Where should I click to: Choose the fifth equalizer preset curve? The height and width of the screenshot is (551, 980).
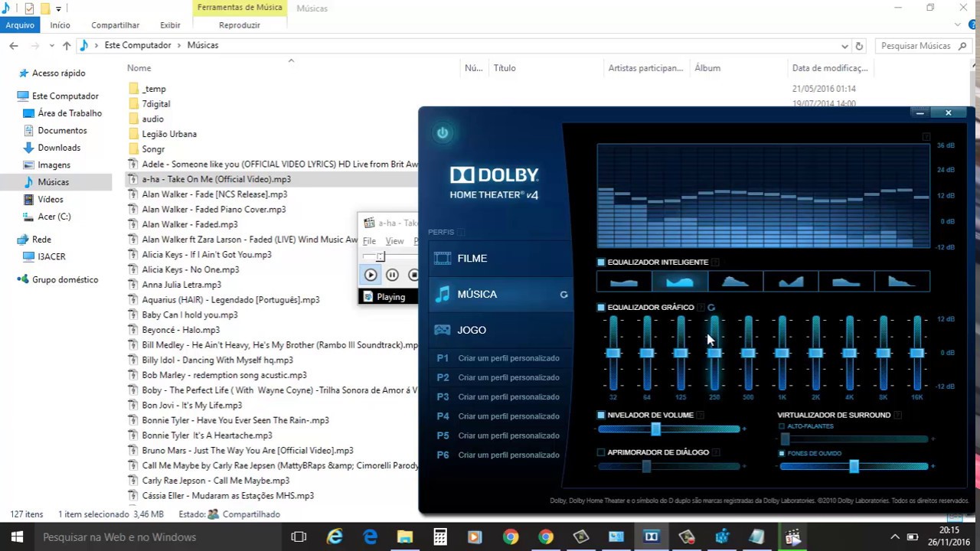pyautogui.click(x=846, y=282)
